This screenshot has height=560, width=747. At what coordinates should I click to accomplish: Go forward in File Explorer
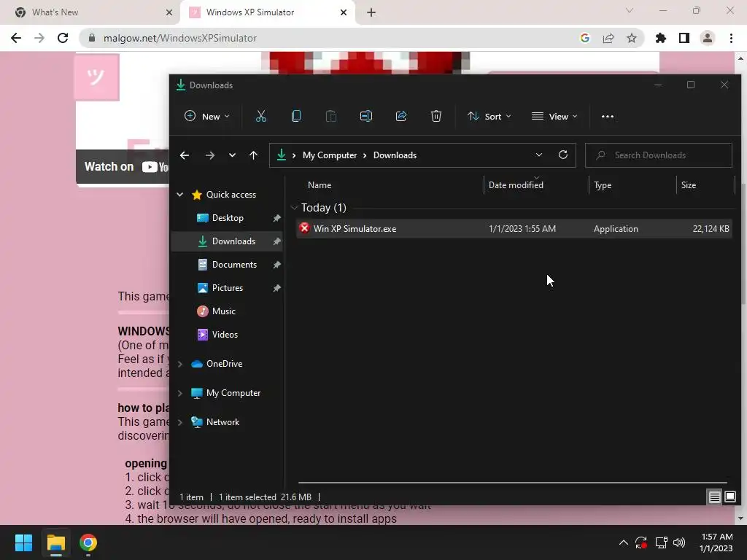[209, 155]
